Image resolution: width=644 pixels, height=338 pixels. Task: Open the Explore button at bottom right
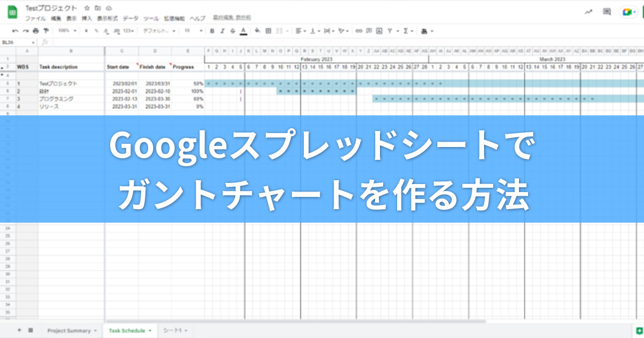(x=638, y=330)
